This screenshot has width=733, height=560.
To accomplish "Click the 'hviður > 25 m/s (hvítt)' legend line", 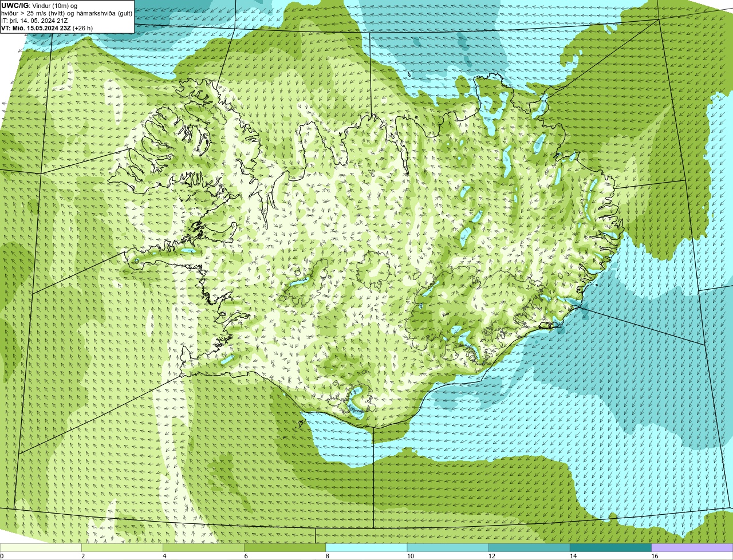I will tap(67, 13).
